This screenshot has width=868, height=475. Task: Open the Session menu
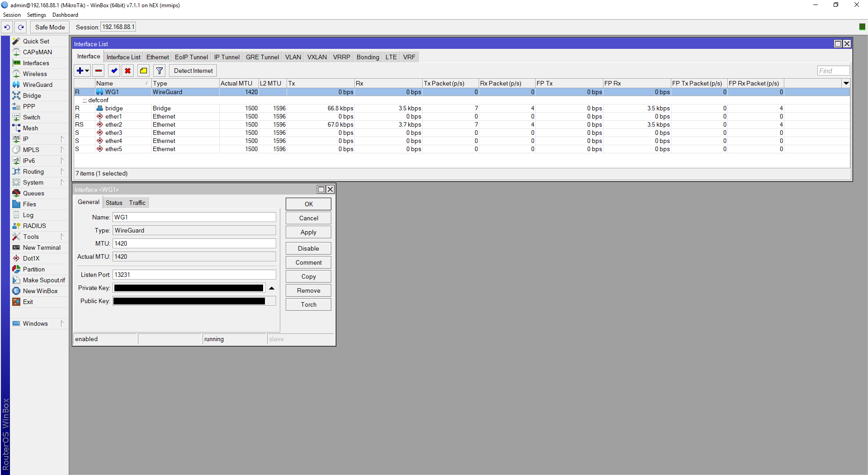(x=12, y=15)
